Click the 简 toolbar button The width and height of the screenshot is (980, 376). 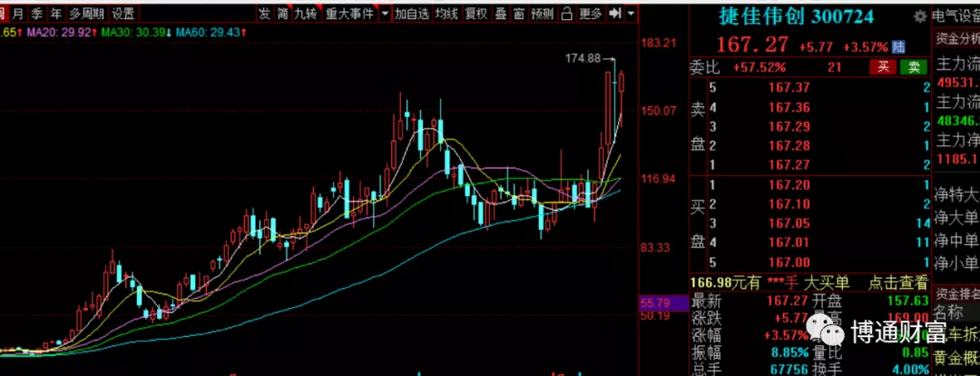(283, 13)
